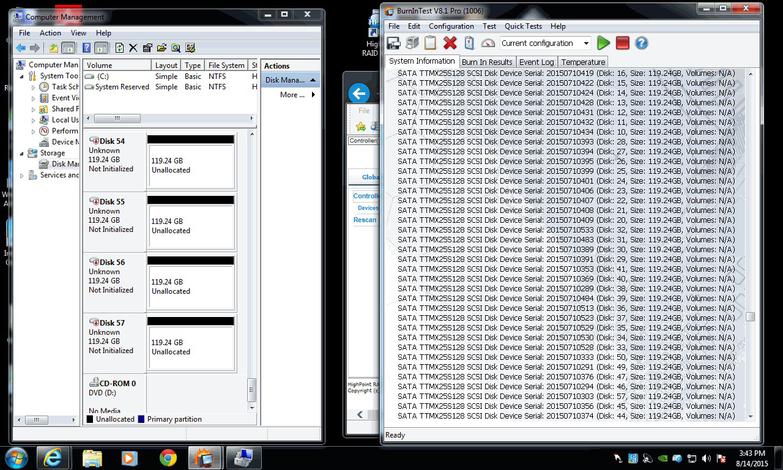The image size is (783, 470).
Task: Switch to the Temperature tab
Action: pos(583,62)
